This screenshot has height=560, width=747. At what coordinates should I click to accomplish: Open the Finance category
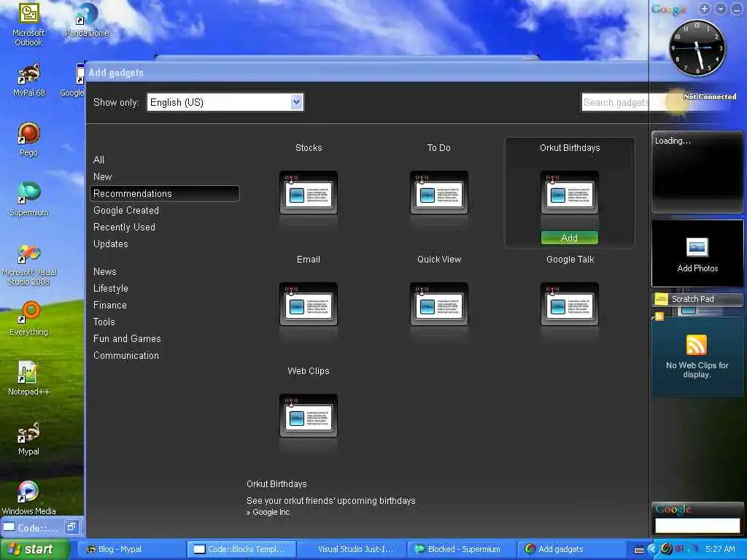click(x=110, y=306)
